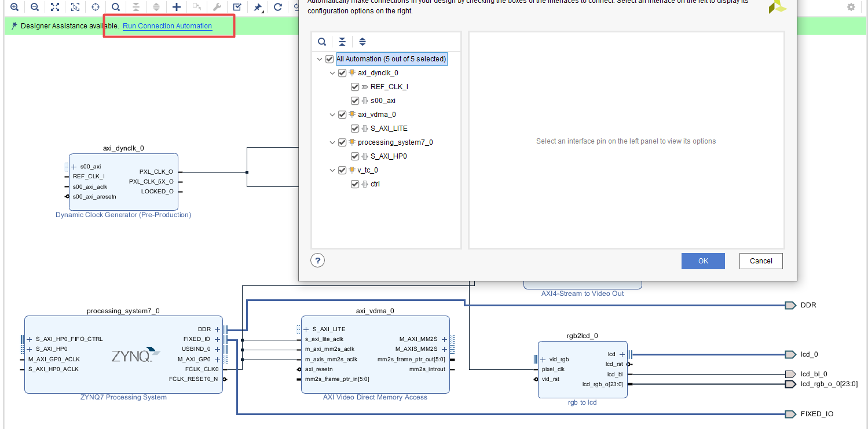Click the AXI4-Stream to Video Out caption
The image size is (868, 429).
tap(583, 294)
